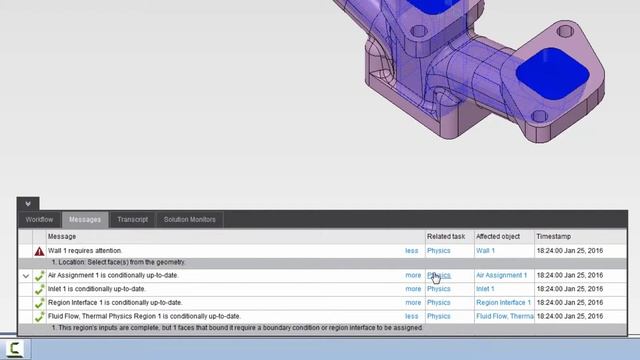The height and width of the screenshot is (360, 640).
Task: Open Physics task link for Wall 1
Action: (x=438, y=251)
